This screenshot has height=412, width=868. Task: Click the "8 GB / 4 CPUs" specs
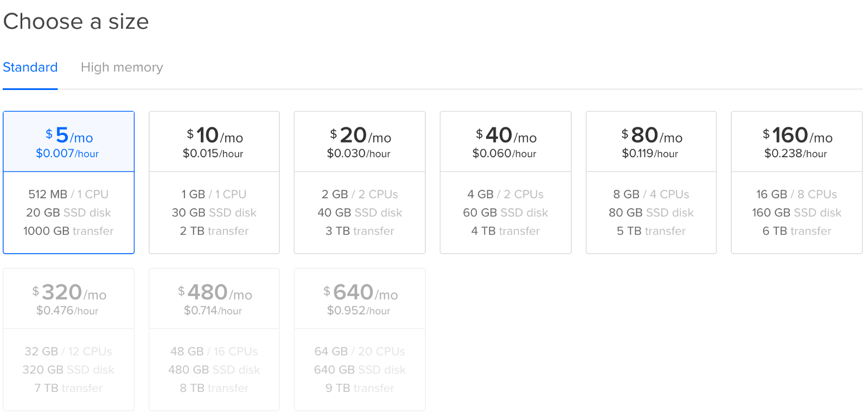point(651,194)
